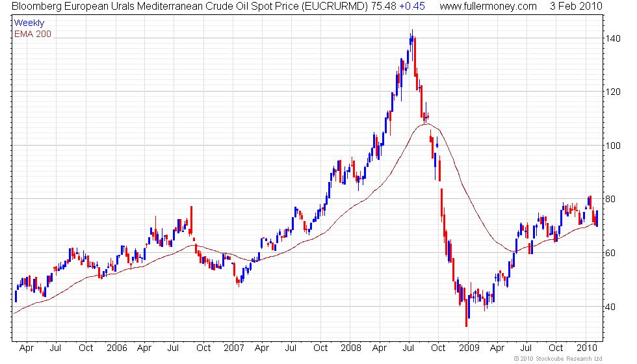Screen dimensions: 637x364
Task: Click the 80 price axis label
Action: [610, 199]
